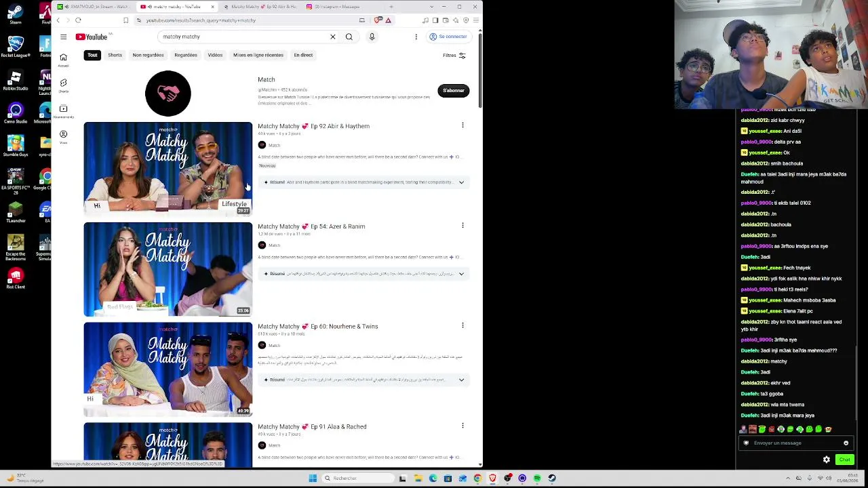Open the YouTube hamburger guide menu
Image resolution: width=868 pixels, height=488 pixels.
click(63, 37)
